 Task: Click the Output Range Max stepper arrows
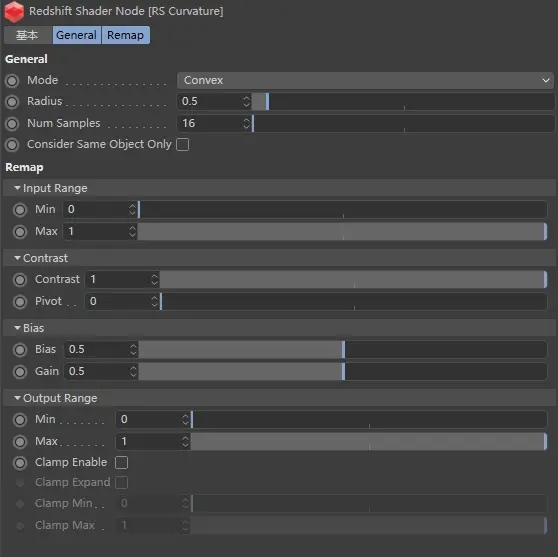(x=185, y=442)
